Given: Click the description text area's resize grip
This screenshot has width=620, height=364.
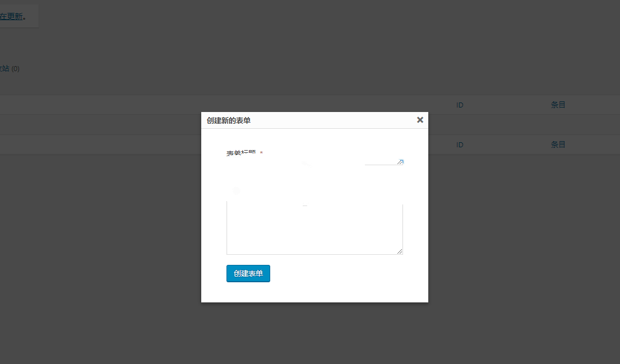Looking at the screenshot, I should click(400, 251).
